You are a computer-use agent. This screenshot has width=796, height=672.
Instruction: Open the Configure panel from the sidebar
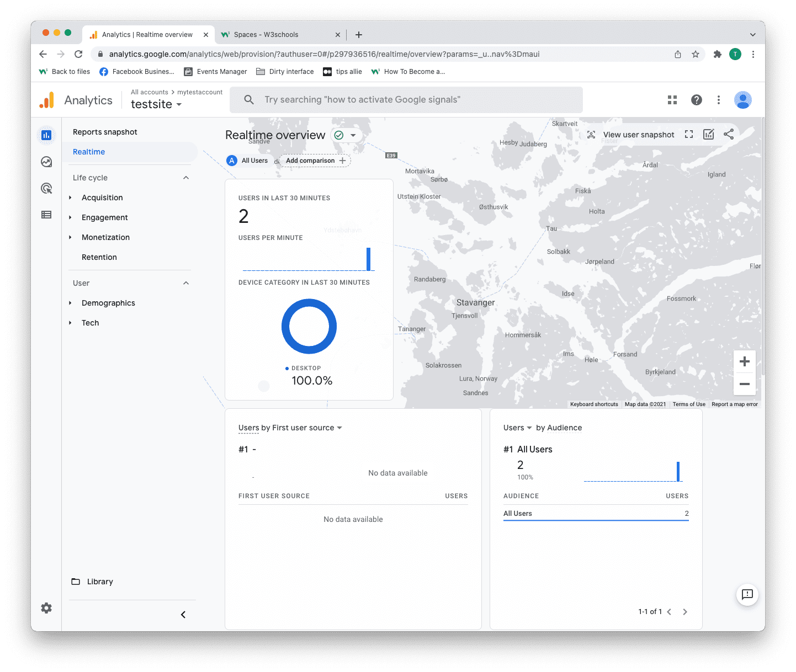pyautogui.click(x=46, y=215)
